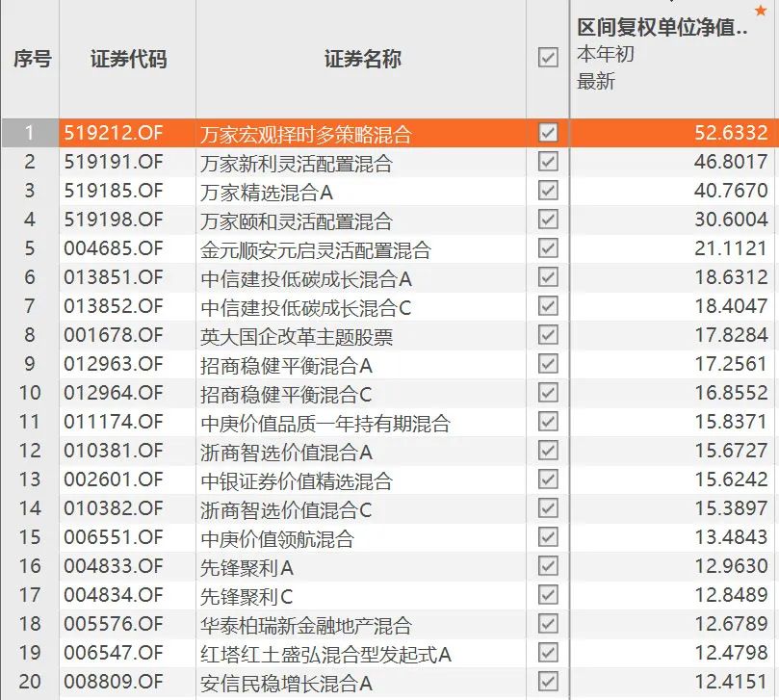The image size is (779, 700).
Task: Sort by 证券代码 column header
Action: point(128,59)
